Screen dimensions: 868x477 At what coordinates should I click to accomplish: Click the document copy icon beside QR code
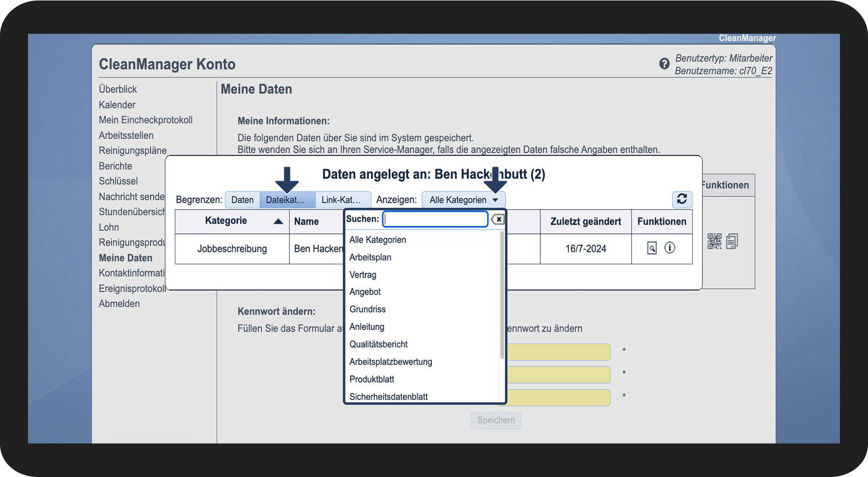[x=732, y=241]
